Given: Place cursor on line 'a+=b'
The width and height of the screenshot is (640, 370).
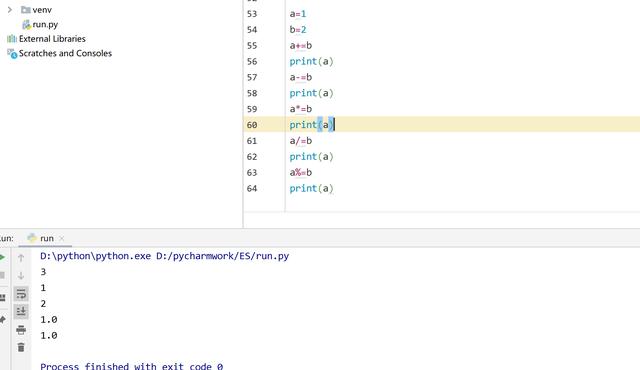Looking at the screenshot, I should pos(301,46).
